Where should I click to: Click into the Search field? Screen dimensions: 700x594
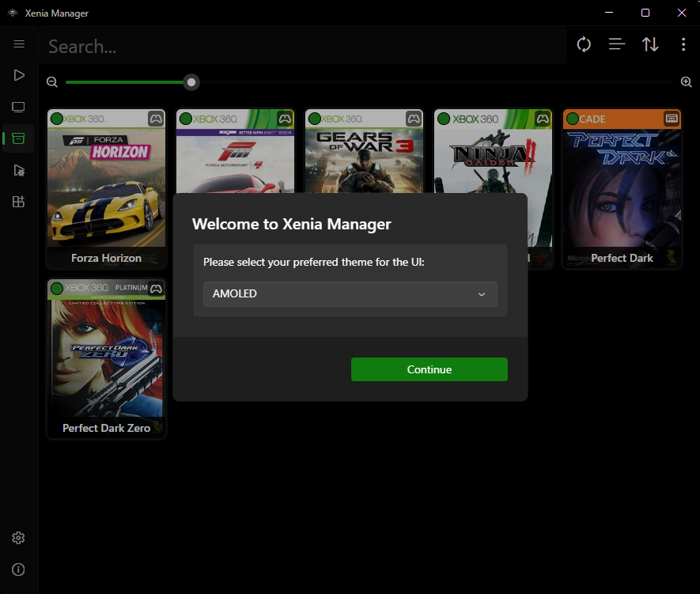304,47
